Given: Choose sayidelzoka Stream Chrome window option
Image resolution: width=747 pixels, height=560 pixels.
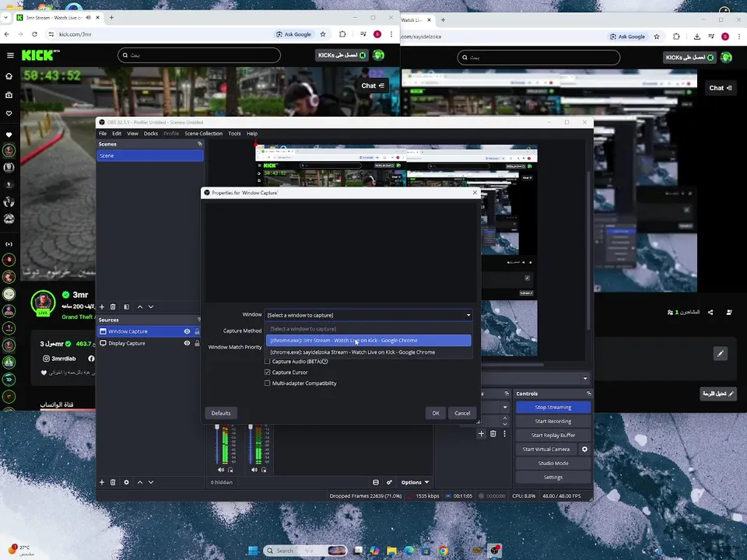Looking at the screenshot, I should click(368, 352).
